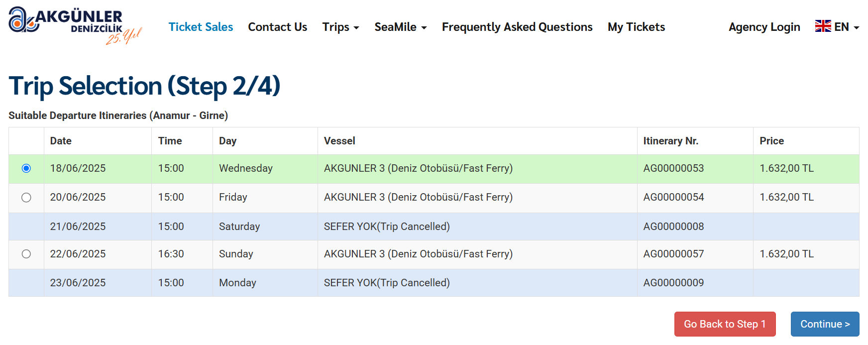The image size is (868, 345).
Task: Select the 20/06/2025 Friday trip radio
Action: pos(26,198)
